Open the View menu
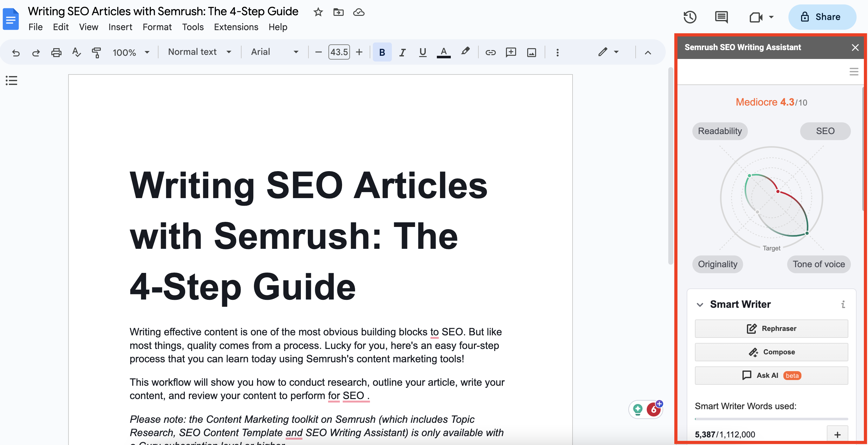The height and width of the screenshot is (445, 868). [88, 27]
